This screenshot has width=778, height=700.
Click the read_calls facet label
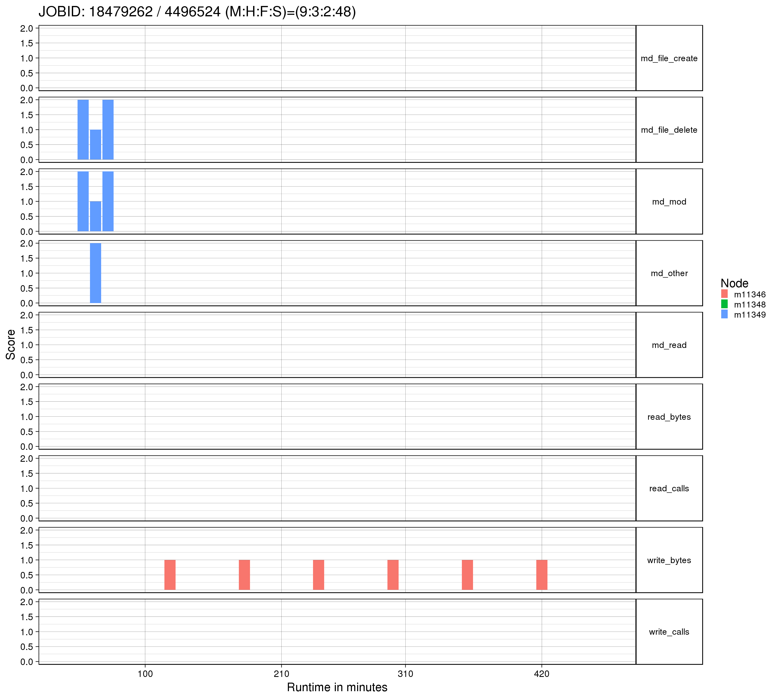[x=669, y=488]
